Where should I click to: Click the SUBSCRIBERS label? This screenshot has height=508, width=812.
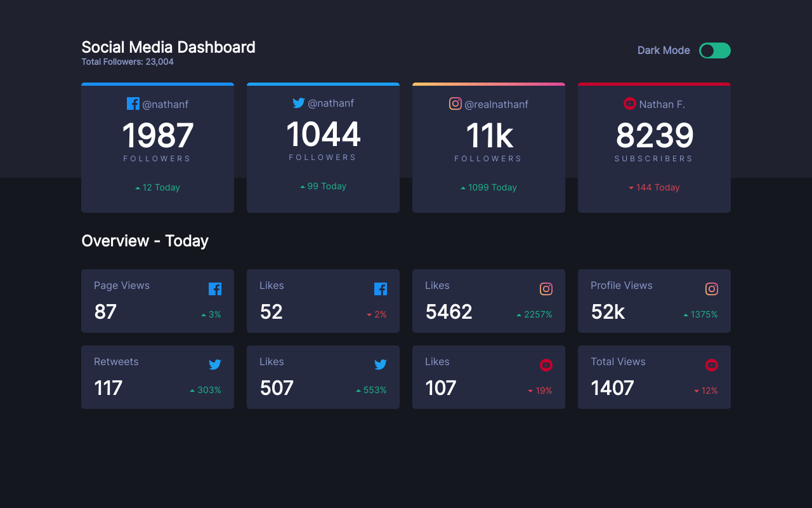coord(654,159)
